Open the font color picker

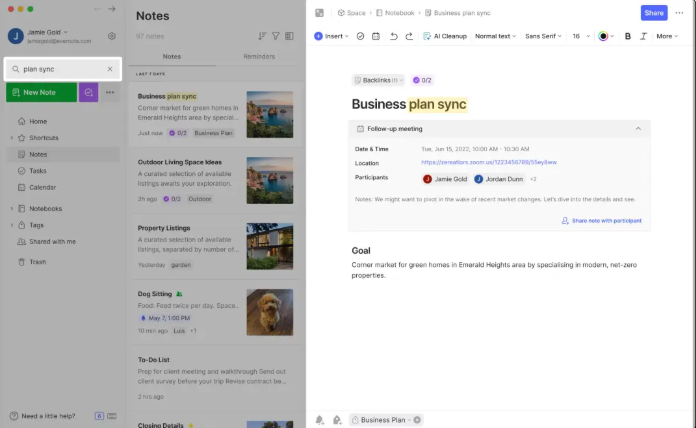point(604,36)
